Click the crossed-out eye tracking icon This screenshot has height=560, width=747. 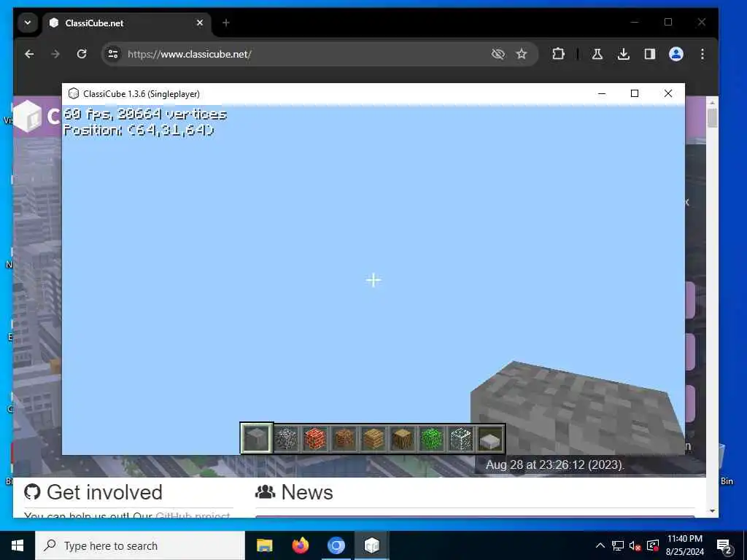[498, 54]
